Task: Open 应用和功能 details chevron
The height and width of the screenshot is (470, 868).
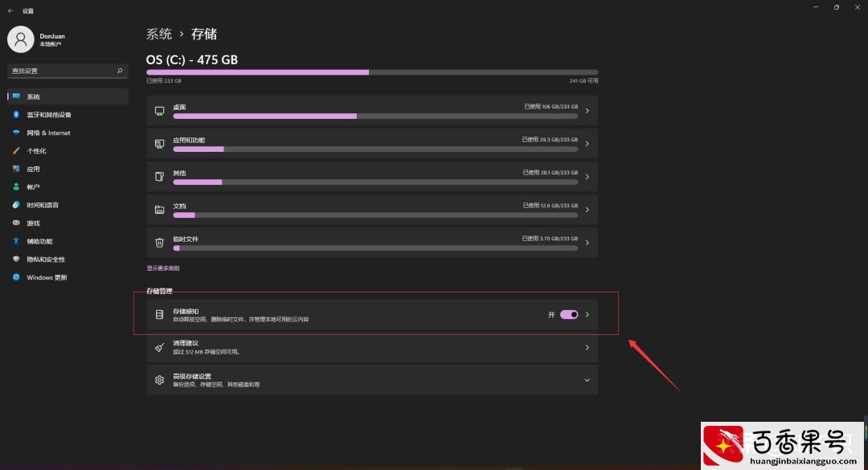Action: click(588, 144)
